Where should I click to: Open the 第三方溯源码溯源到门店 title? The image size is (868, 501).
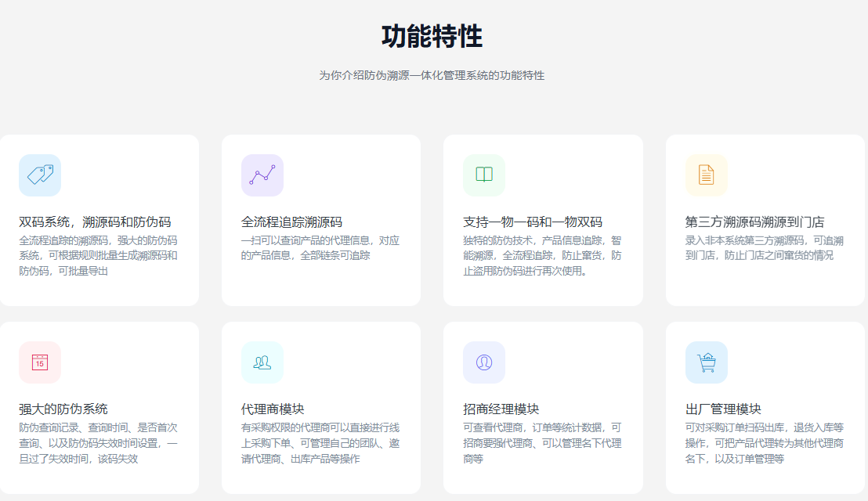point(754,222)
